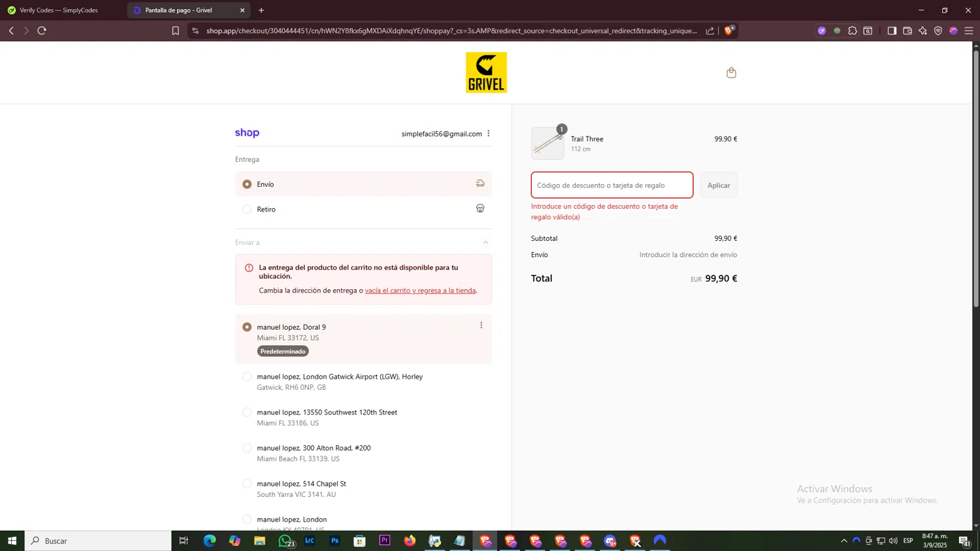Open WhatsApp from the taskbar

tap(285, 541)
